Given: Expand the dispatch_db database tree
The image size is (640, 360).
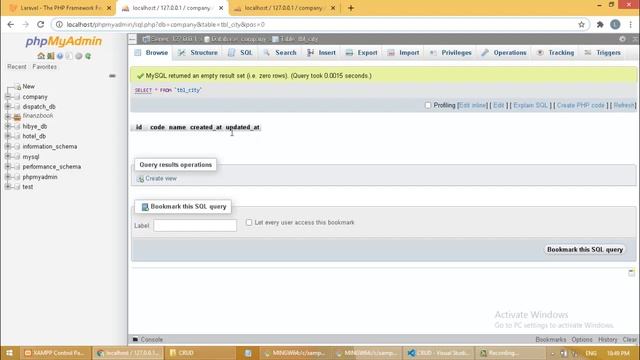Looking at the screenshot, I should 8,107.
